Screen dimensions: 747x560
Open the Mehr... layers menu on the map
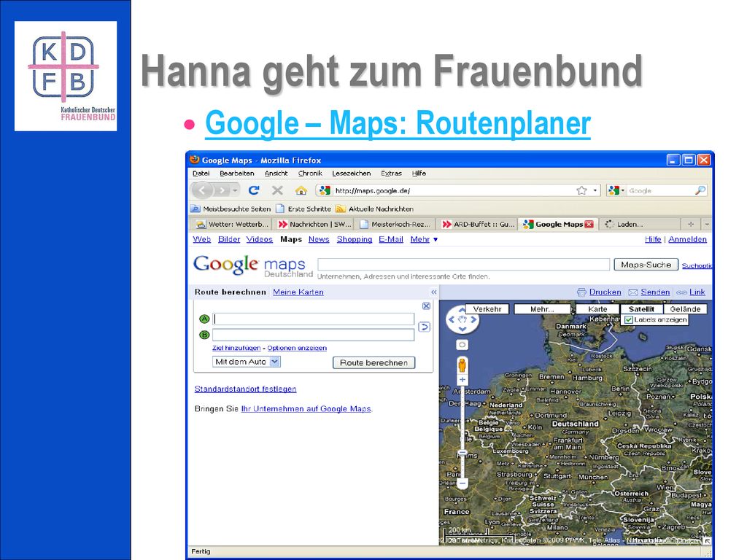pyautogui.click(x=543, y=309)
